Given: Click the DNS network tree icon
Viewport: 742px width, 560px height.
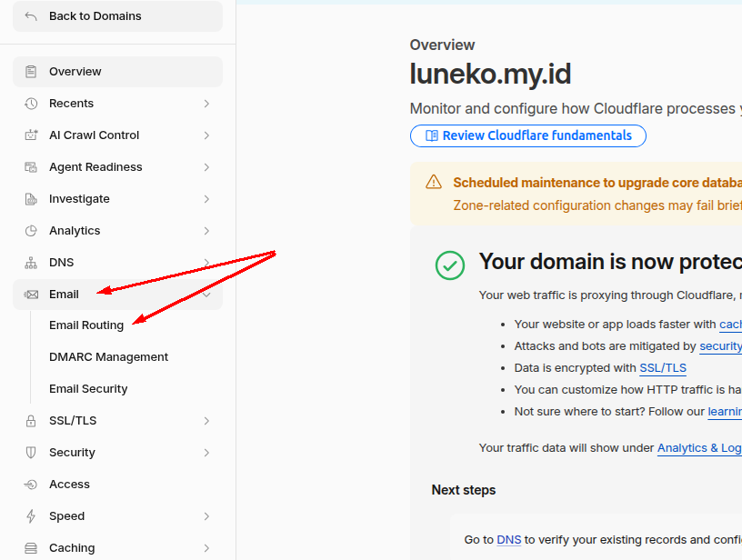Looking at the screenshot, I should tap(31, 263).
